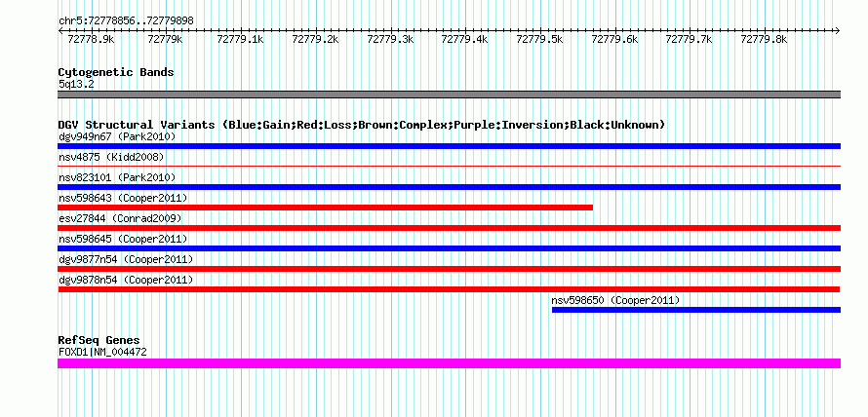This screenshot has width=868, height=417.
Task: Select the magenta FOXD1 gene bar
Action: point(449,363)
